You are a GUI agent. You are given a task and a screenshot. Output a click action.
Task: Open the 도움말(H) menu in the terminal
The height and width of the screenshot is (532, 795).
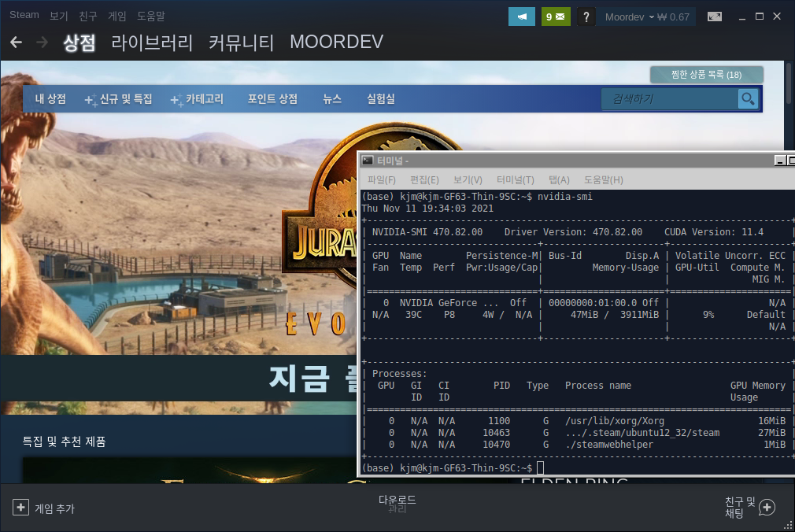point(604,180)
